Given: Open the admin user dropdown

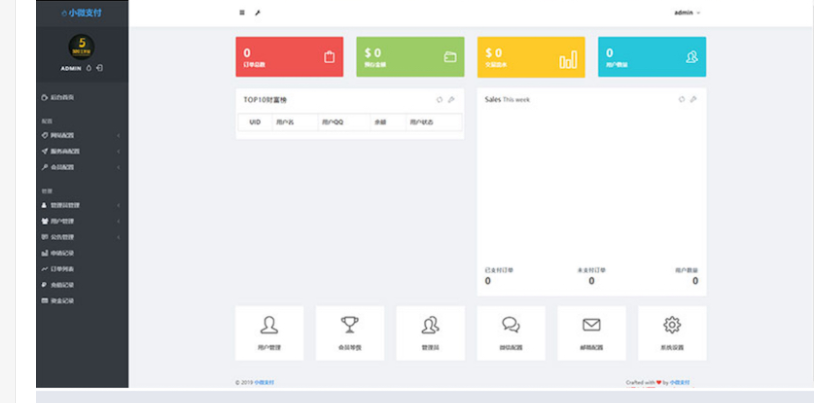Looking at the screenshot, I should click(687, 13).
